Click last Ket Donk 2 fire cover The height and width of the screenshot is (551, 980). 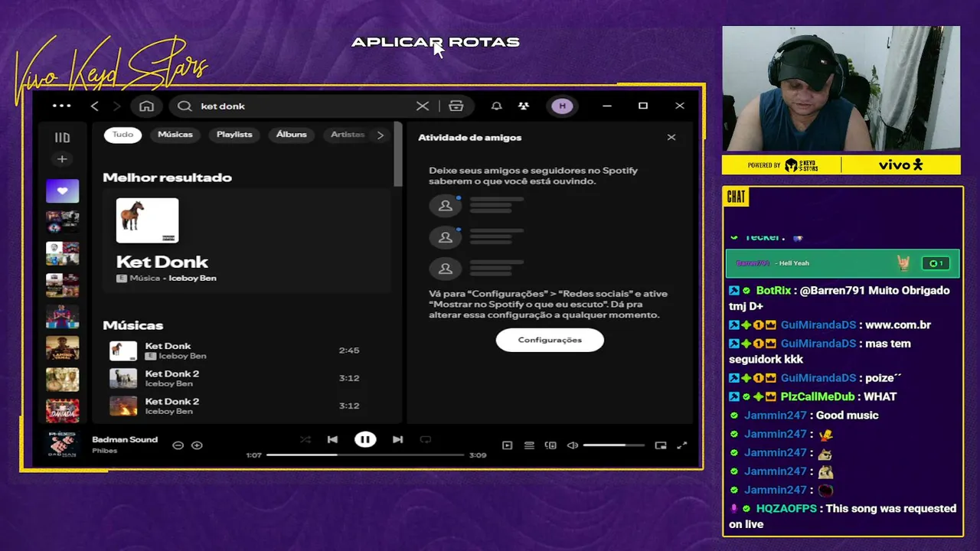(x=123, y=406)
